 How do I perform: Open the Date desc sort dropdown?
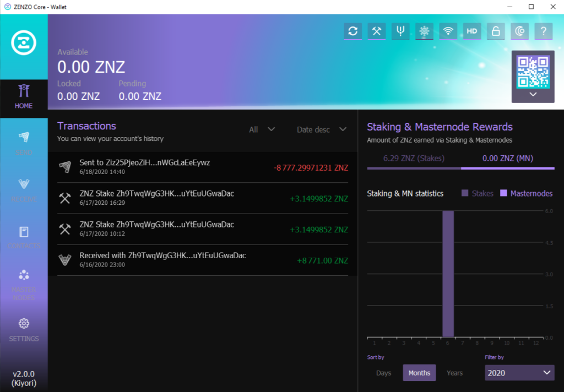pyautogui.click(x=322, y=129)
